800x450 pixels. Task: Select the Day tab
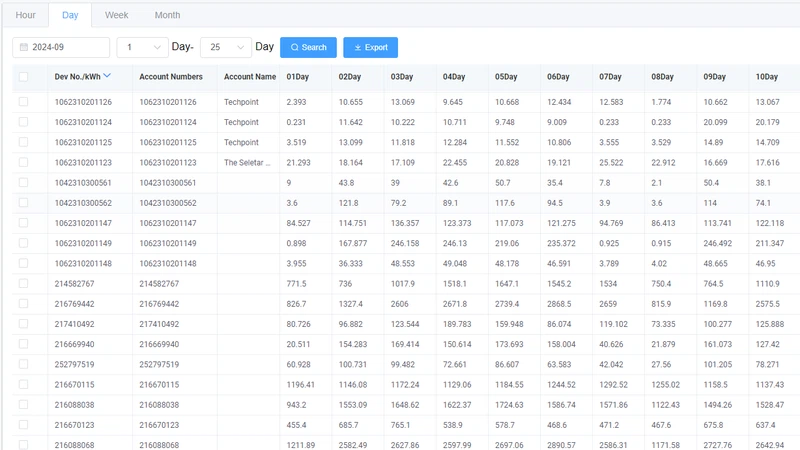(70, 15)
